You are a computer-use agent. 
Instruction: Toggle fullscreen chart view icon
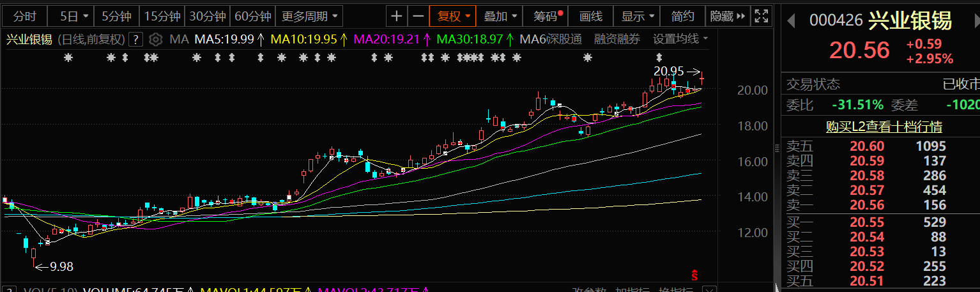click(x=760, y=16)
